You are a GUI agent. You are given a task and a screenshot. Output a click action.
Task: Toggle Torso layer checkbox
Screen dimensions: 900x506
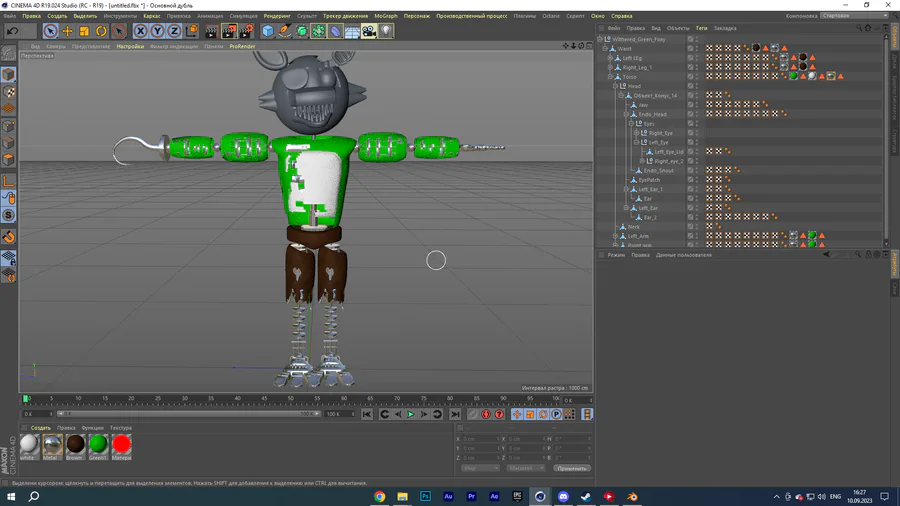690,76
